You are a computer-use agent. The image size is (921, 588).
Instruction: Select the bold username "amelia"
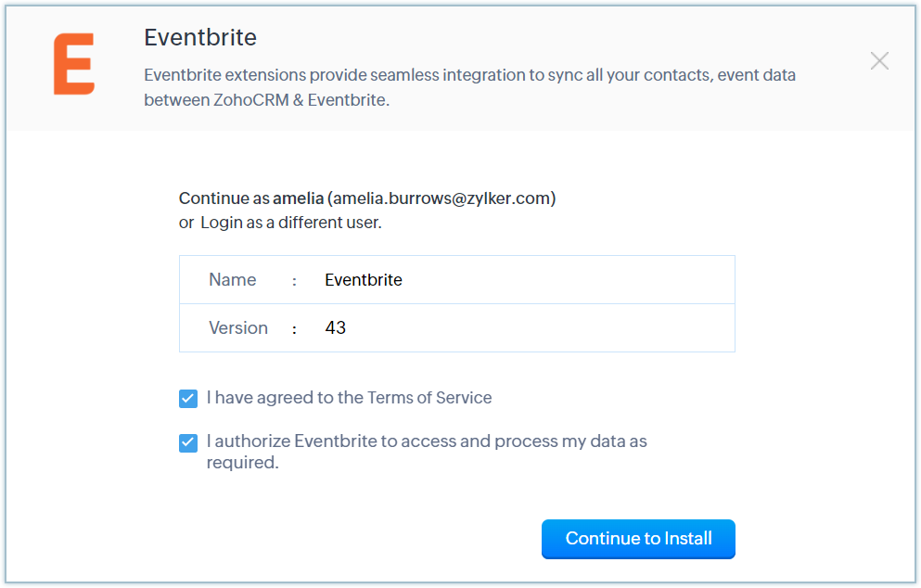297,198
